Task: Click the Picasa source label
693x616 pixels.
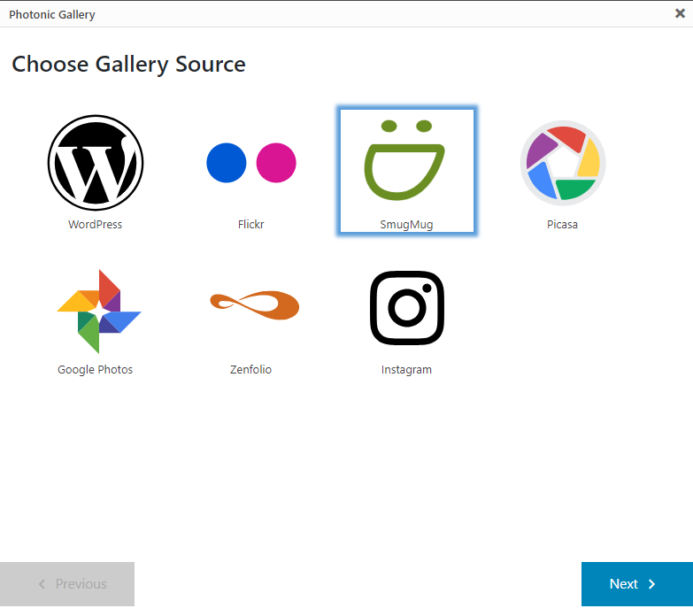Action: pyautogui.click(x=562, y=225)
